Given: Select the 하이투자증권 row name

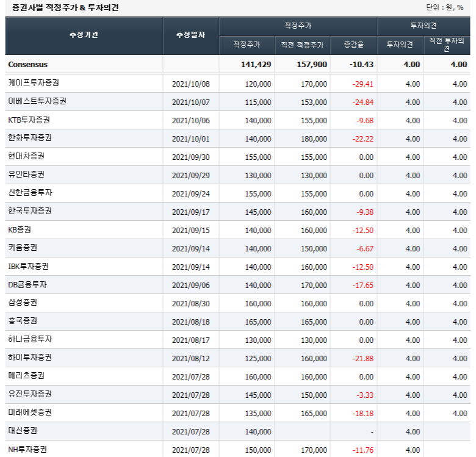Looking at the screenshot, I should point(30,357).
